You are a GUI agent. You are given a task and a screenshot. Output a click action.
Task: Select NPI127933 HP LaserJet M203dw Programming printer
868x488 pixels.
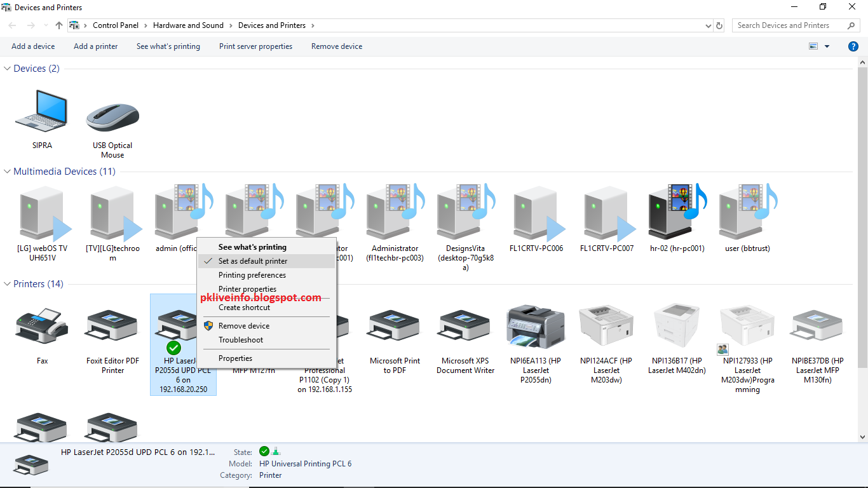[747, 327]
